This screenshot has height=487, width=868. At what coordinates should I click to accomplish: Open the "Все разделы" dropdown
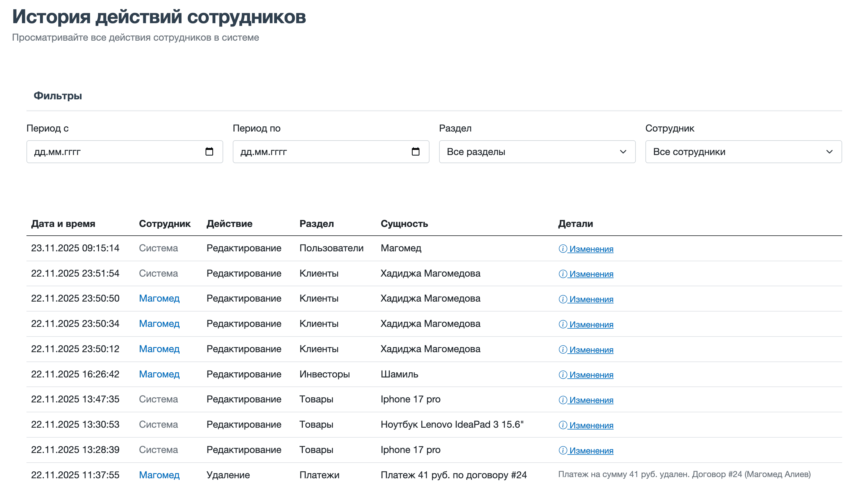pyautogui.click(x=537, y=151)
